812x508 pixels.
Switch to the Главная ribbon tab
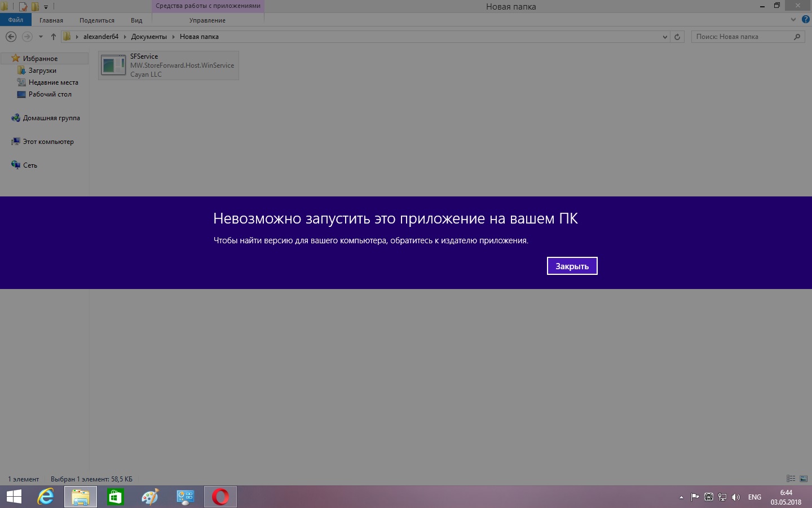pyautogui.click(x=51, y=20)
